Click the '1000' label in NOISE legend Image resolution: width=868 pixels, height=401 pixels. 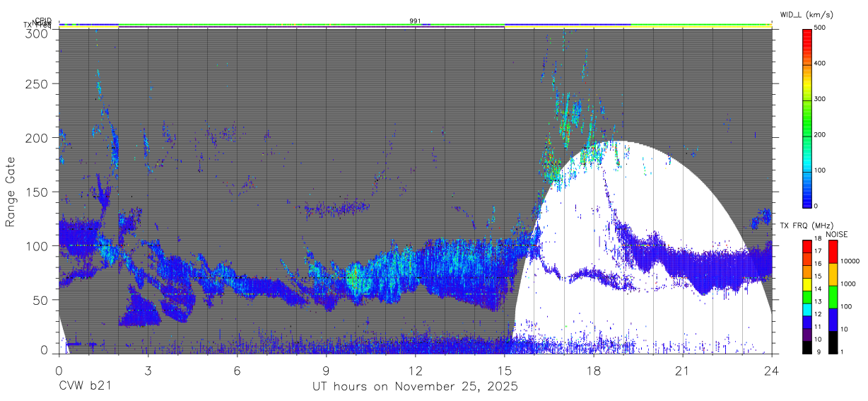(848, 284)
